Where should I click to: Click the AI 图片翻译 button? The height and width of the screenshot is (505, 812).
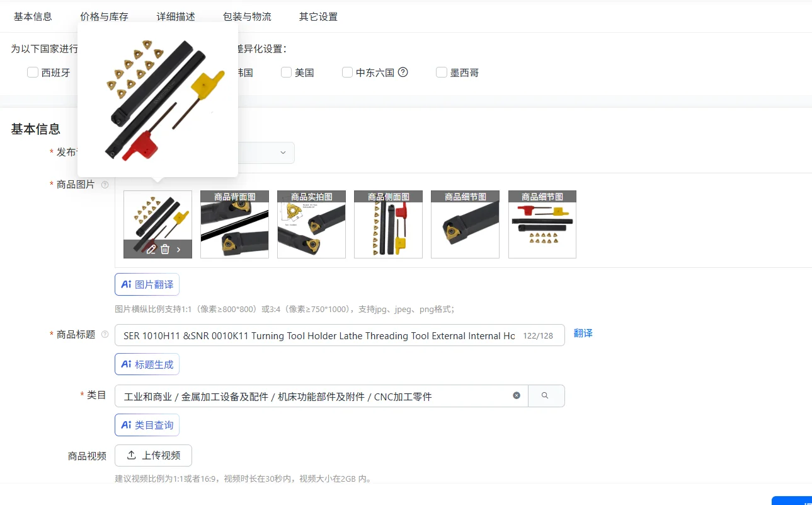[x=147, y=284]
